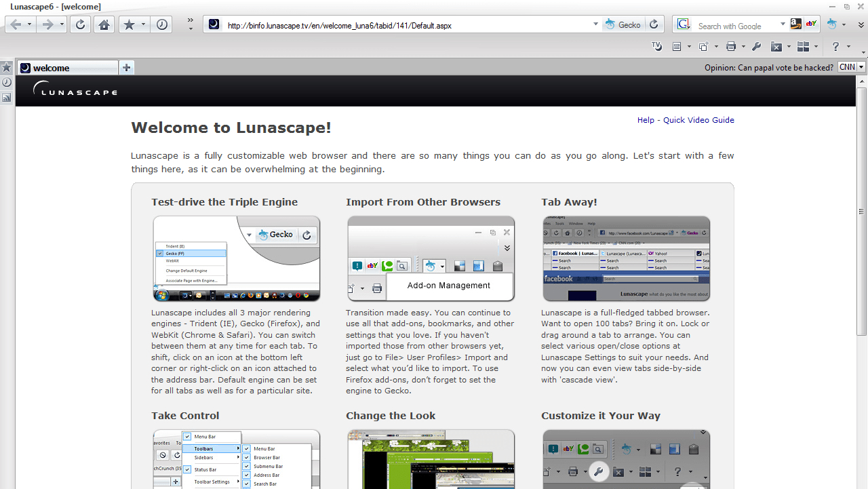Show the Favorites star sidebar panel
The height and width of the screenshot is (489, 868).
[x=6, y=67]
